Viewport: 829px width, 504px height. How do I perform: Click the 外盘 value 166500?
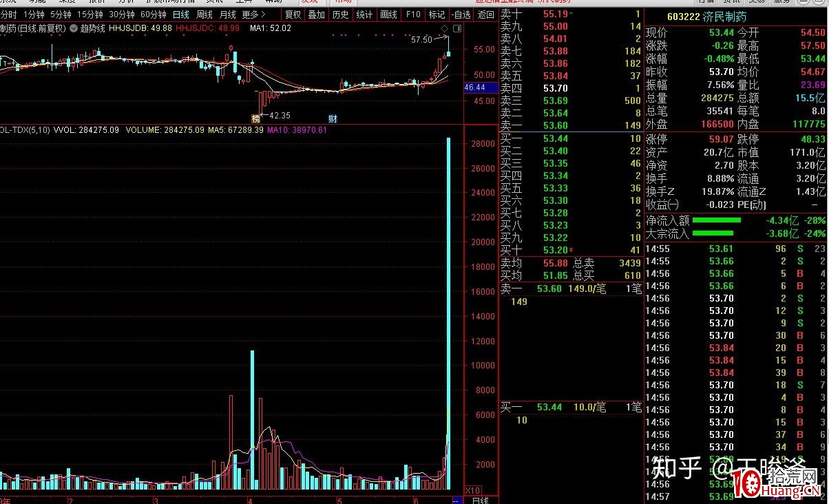tap(717, 125)
